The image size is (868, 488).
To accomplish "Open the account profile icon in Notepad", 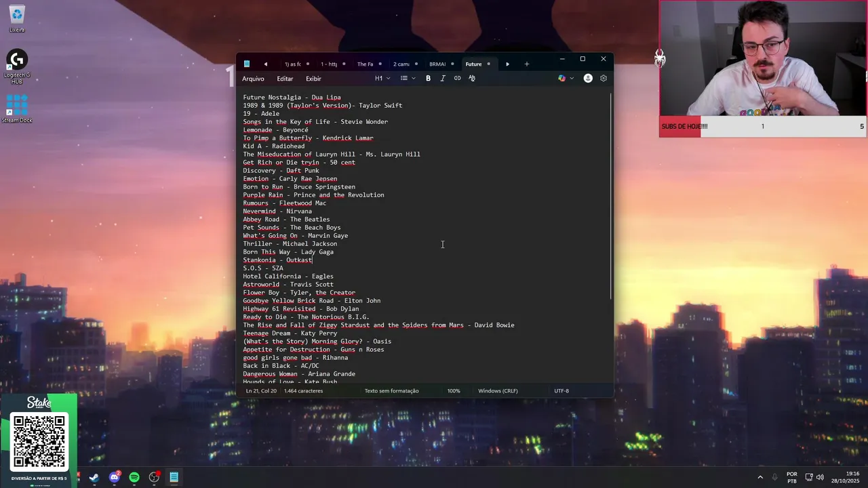I will tap(588, 79).
